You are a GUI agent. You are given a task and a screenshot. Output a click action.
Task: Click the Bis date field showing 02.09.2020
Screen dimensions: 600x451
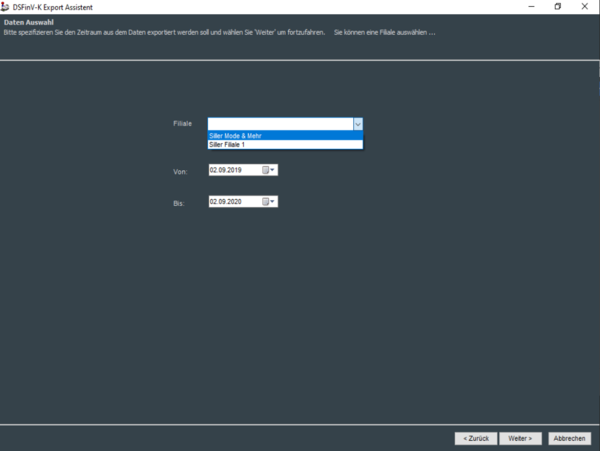click(233, 201)
